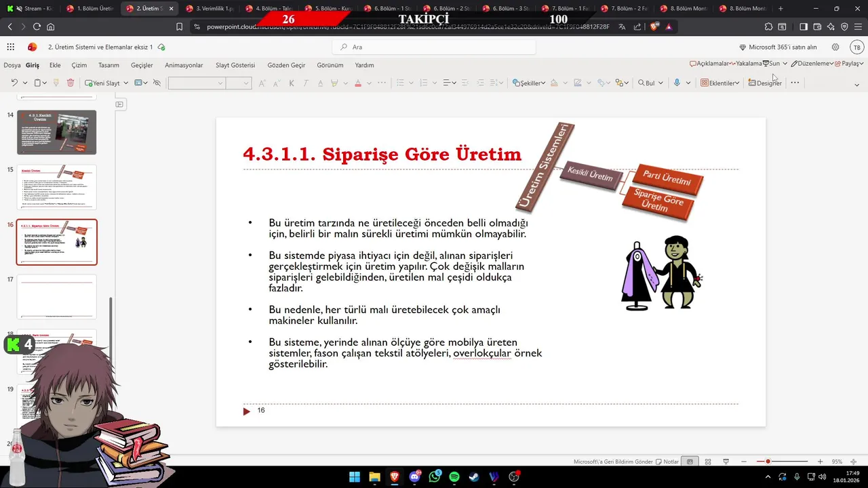
Task: Open the settings gear in PowerPoint header
Action: 835,47
